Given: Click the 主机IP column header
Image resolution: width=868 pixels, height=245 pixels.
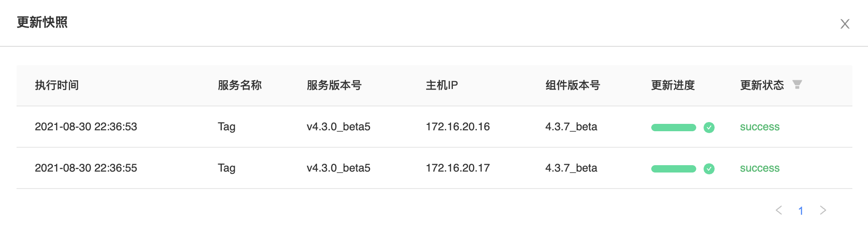Looking at the screenshot, I should pos(442,85).
